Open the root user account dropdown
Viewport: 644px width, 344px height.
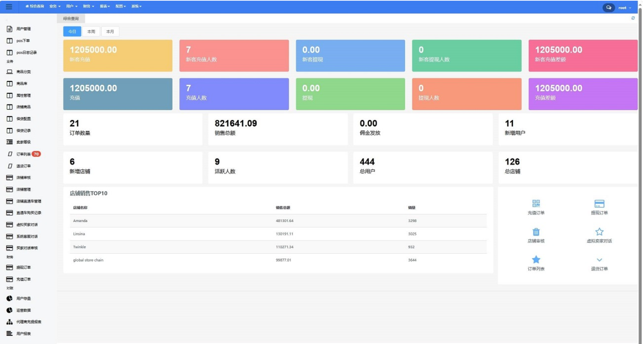pos(624,8)
